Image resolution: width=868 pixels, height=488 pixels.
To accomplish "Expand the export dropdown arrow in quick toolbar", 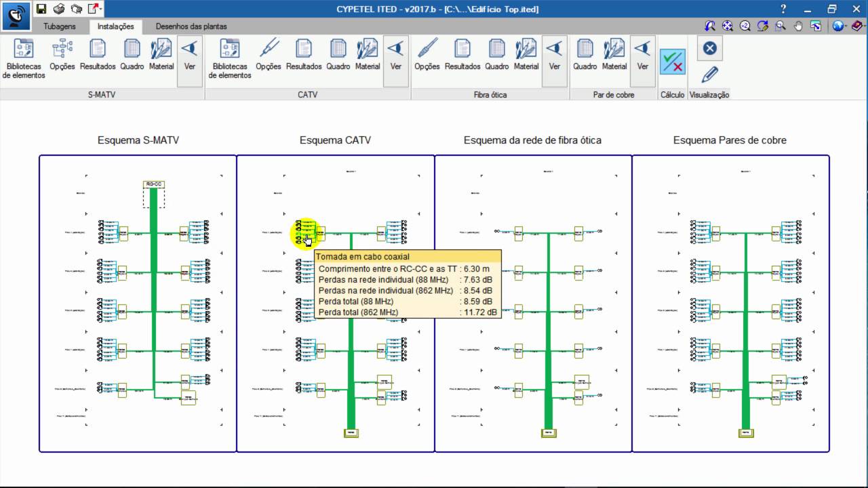I will [x=100, y=9].
